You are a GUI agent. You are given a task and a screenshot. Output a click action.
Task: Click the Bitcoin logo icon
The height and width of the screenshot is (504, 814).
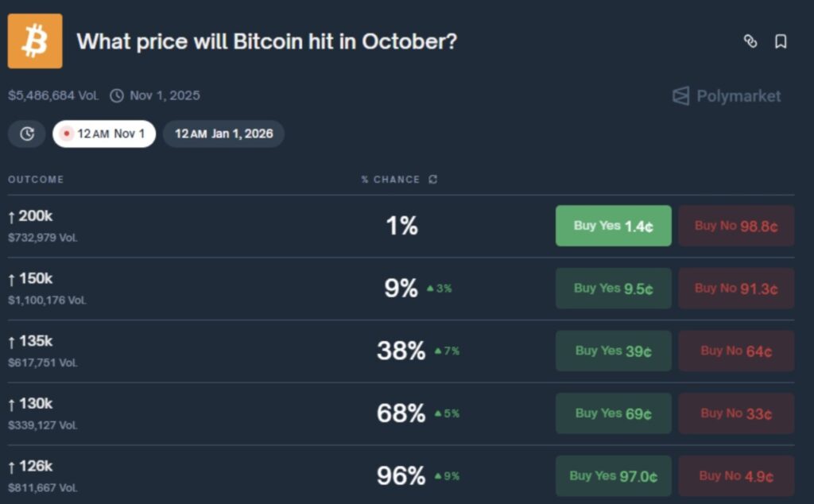(x=35, y=41)
